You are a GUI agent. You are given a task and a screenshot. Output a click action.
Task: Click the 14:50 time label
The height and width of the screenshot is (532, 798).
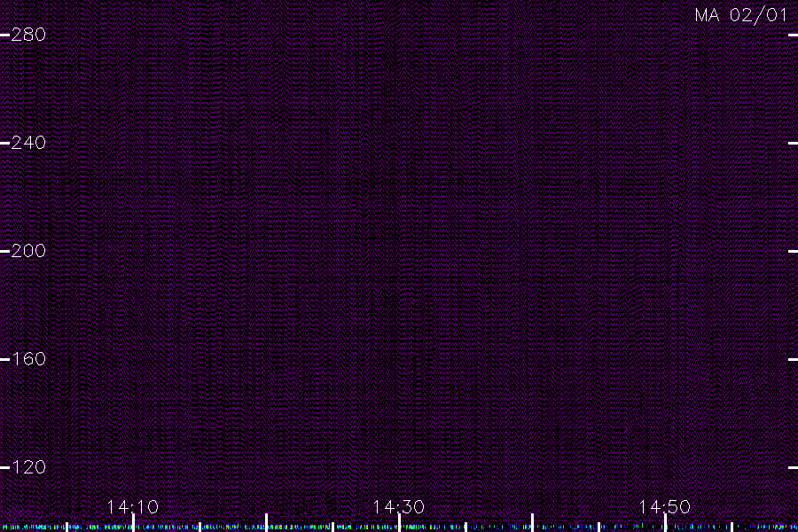click(x=665, y=506)
